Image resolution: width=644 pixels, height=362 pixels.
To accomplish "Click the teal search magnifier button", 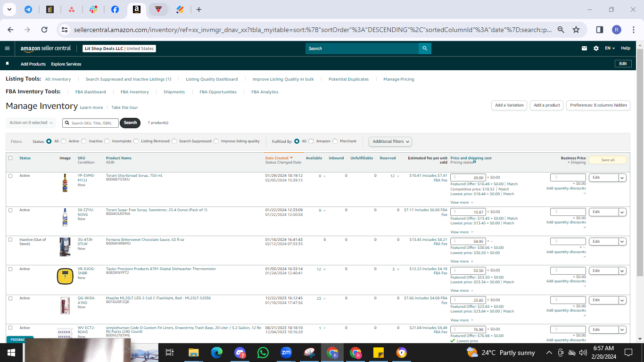I will pyautogui.click(x=425, y=48).
